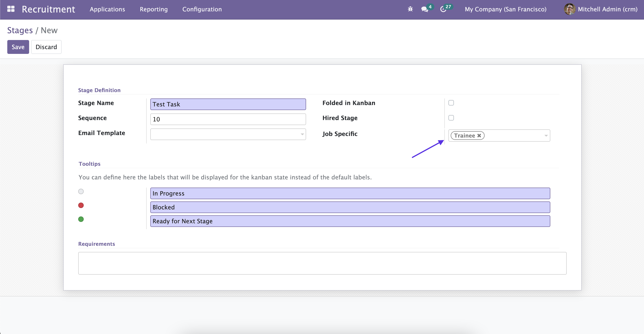Discard the current stage changes
This screenshot has width=644, height=334.
[46, 47]
